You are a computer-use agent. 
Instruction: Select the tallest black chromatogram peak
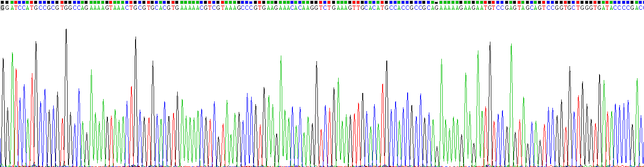pos(66,97)
